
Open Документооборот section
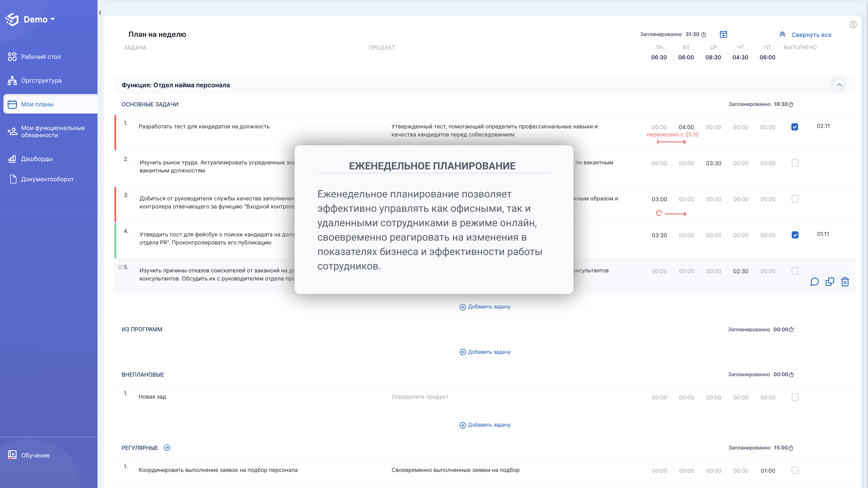[47, 179]
